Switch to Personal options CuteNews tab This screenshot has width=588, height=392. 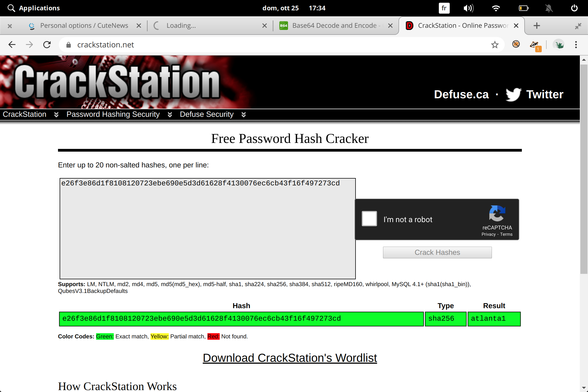tap(84, 26)
